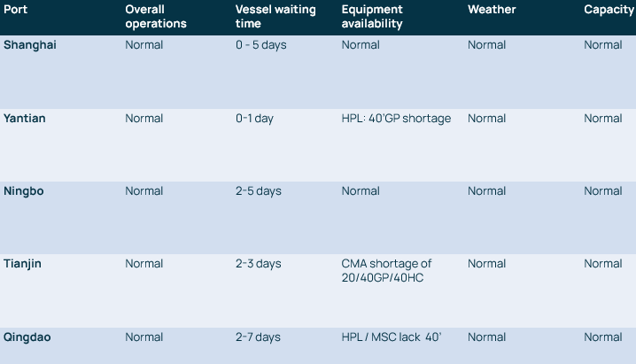Select the Qingdao port name
This screenshot has width=636, height=364.
tap(27, 337)
